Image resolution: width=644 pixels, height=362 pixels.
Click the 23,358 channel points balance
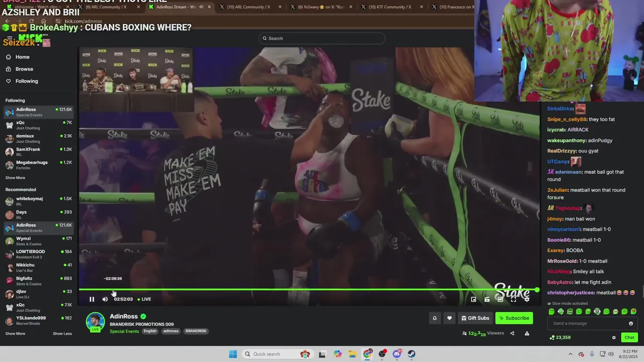tap(560, 337)
